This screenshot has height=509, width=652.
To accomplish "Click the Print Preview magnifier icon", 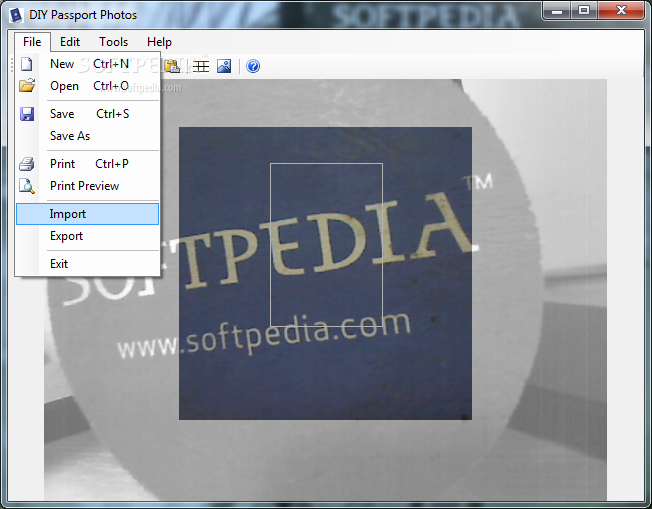I will point(27,186).
